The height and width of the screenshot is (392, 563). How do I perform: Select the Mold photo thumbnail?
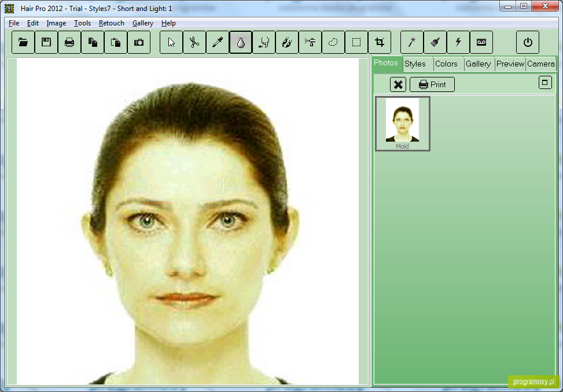pos(403,123)
